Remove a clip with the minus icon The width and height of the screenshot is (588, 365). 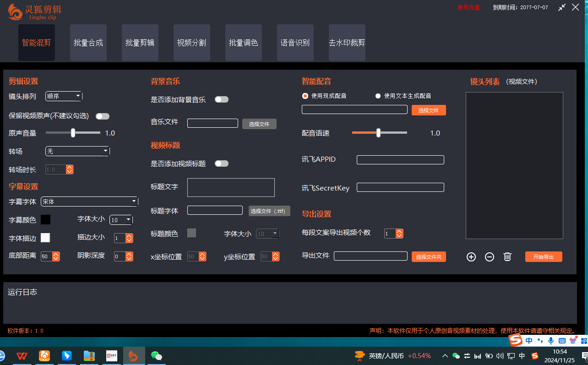pos(490,257)
